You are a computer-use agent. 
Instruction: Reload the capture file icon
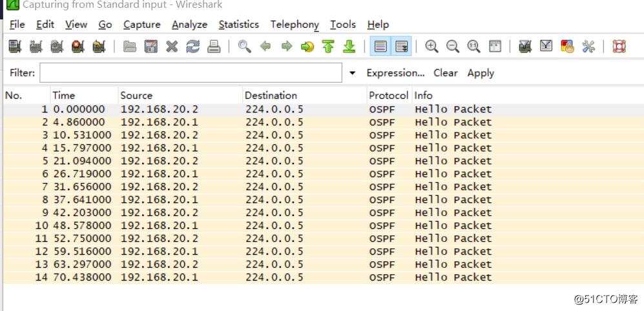pyautogui.click(x=193, y=47)
